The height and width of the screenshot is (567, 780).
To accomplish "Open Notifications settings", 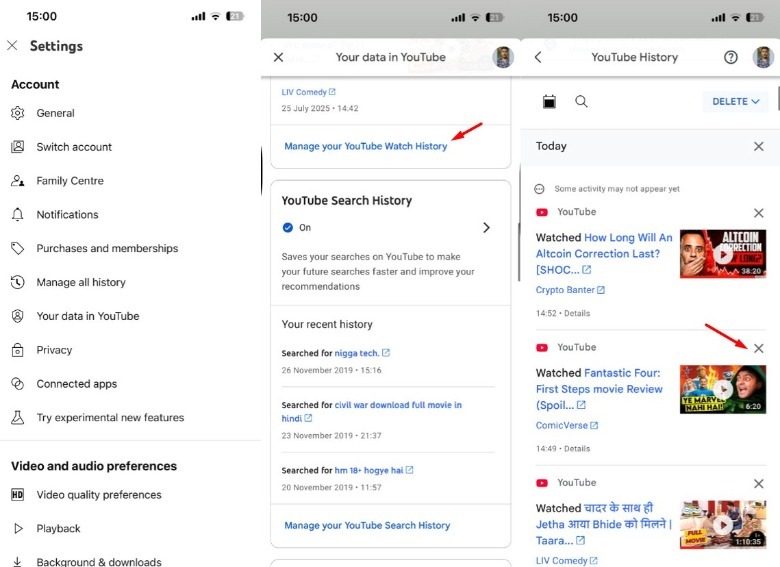I will 130,214.
